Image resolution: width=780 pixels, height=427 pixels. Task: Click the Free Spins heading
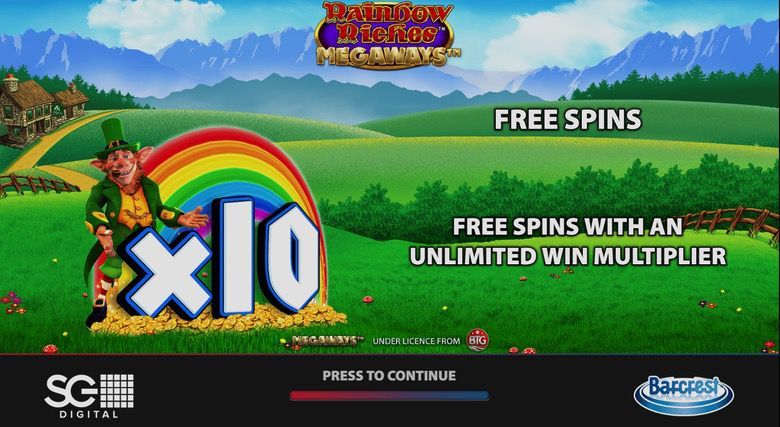[x=568, y=119]
